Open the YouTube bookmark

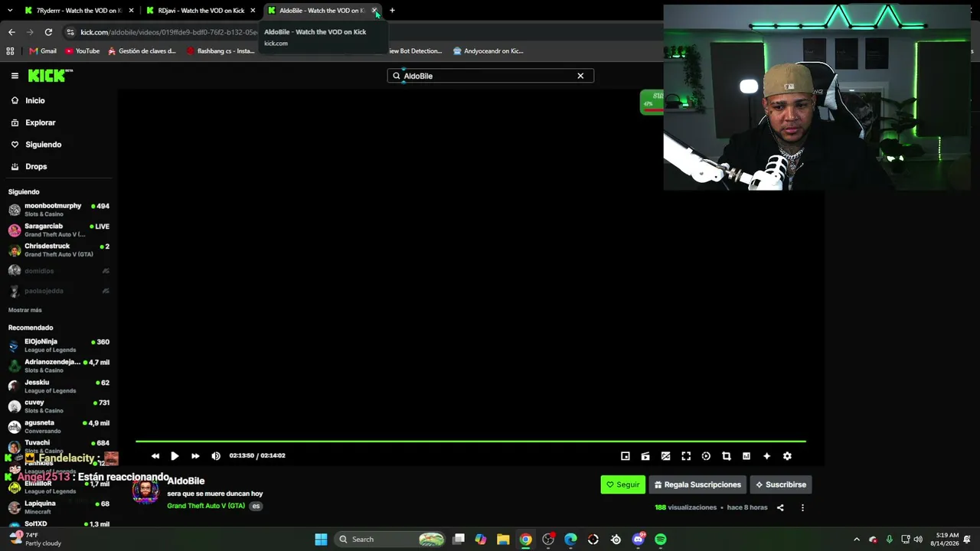[82, 51]
